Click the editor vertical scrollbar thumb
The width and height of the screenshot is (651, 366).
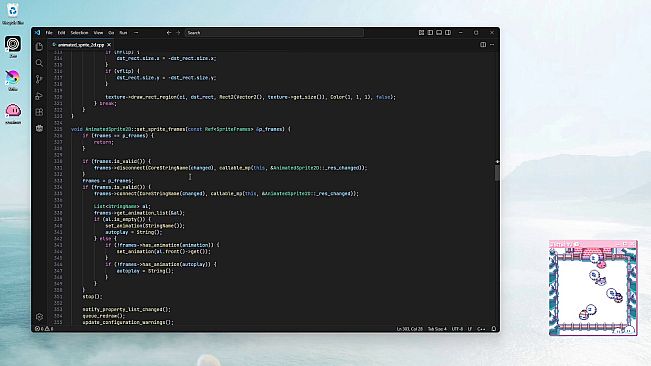tap(497, 173)
